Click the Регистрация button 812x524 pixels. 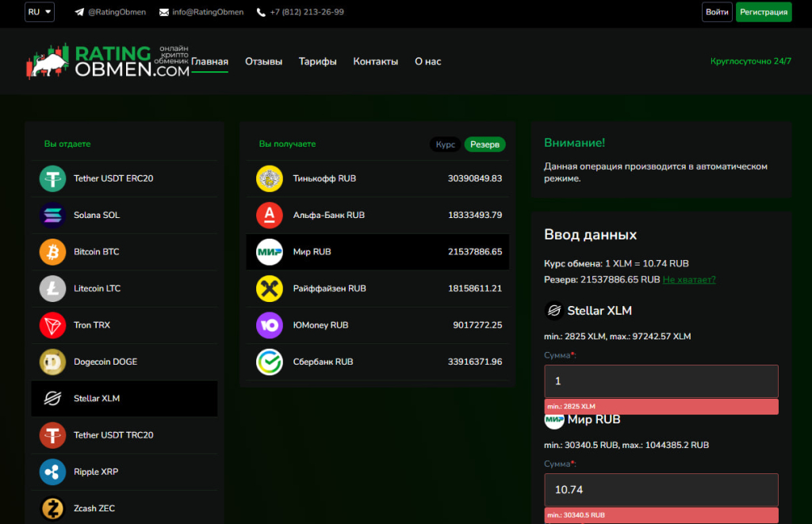pyautogui.click(x=764, y=12)
